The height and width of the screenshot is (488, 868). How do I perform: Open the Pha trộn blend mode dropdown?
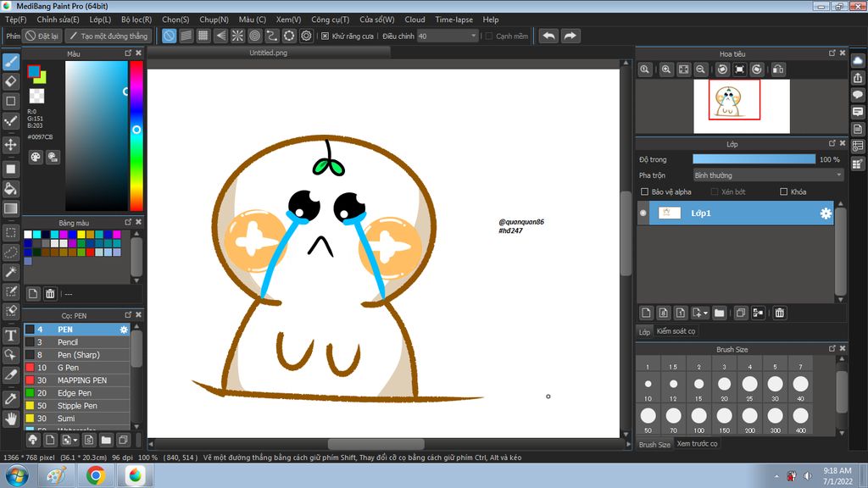[768, 175]
